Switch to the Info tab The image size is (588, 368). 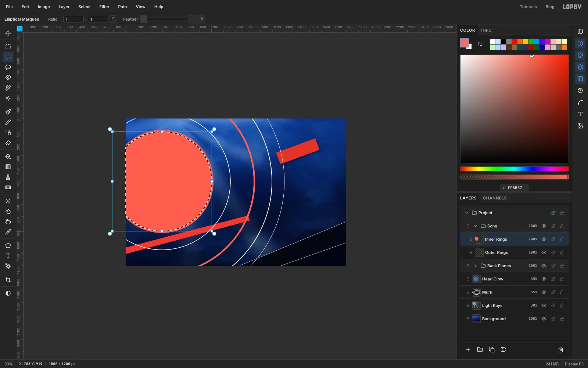click(486, 30)
